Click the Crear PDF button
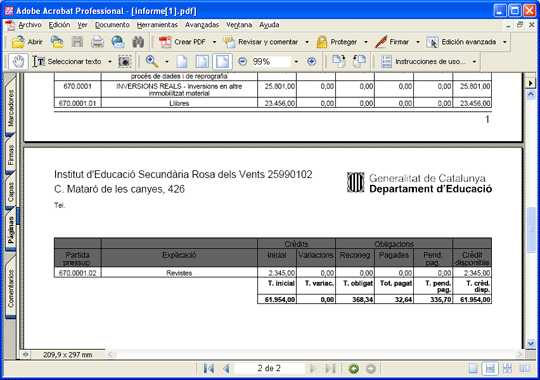Viewport: 540px width, 380px height. 183,42
